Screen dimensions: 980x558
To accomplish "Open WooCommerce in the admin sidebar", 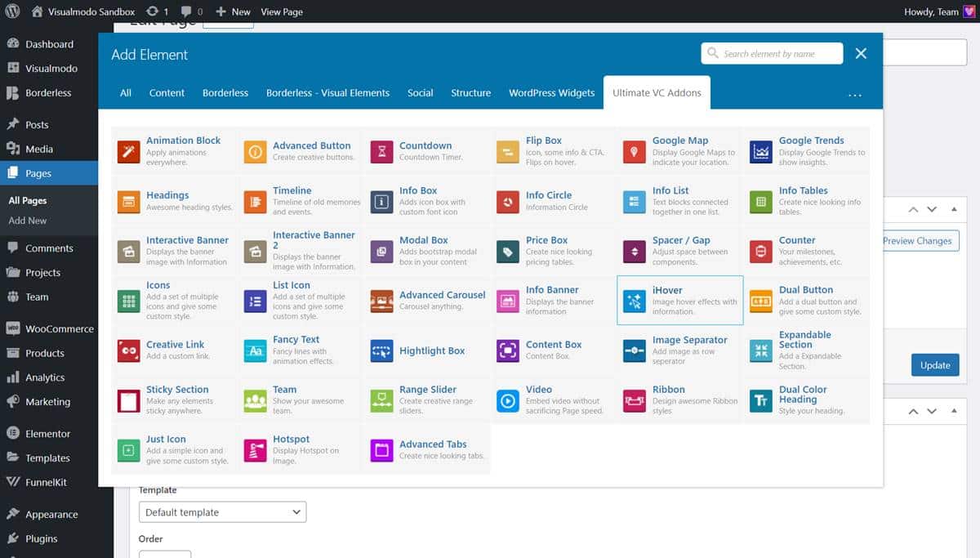I will point(59,328).
